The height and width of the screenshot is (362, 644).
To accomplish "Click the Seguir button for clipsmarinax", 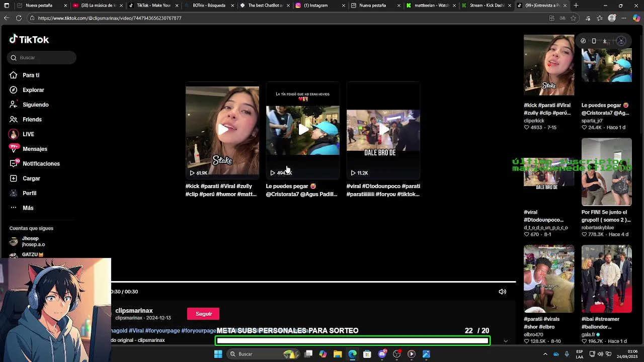I will click(x=203, y=314).
